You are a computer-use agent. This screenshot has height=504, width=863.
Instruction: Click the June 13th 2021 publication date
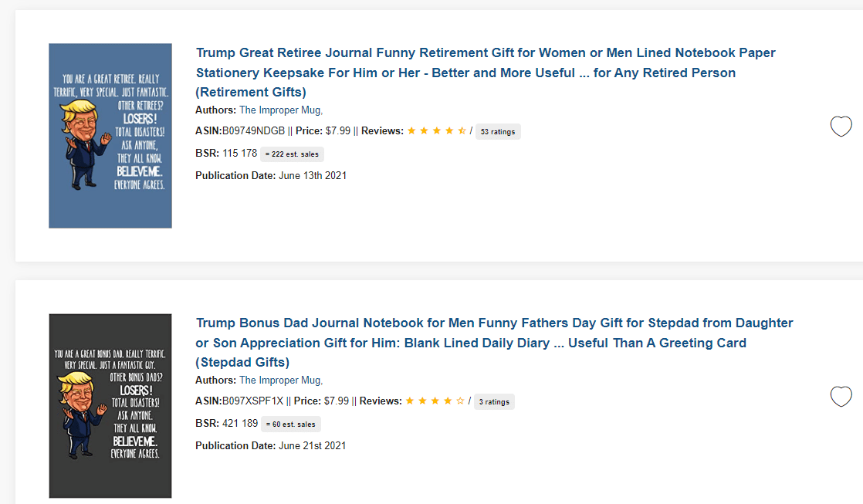[313, 175]
